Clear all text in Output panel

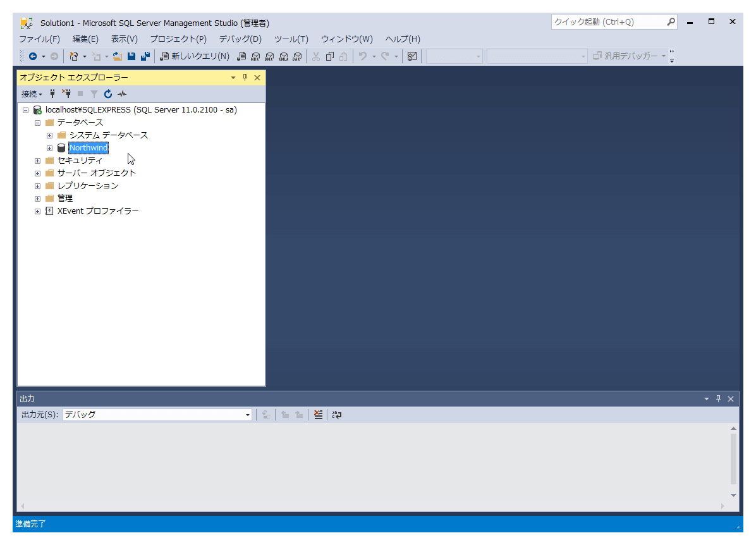tap(318, 415)
